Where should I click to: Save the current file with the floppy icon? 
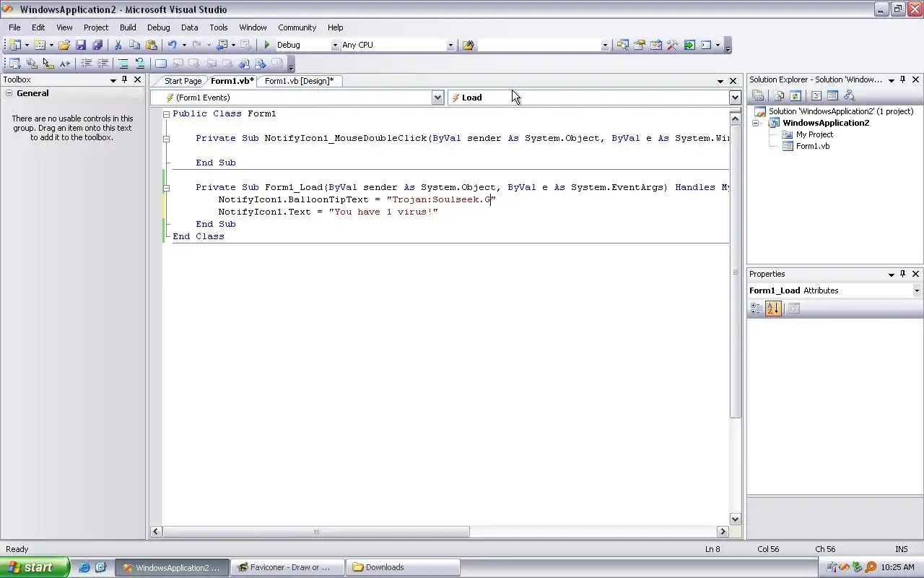click(81, 45)
